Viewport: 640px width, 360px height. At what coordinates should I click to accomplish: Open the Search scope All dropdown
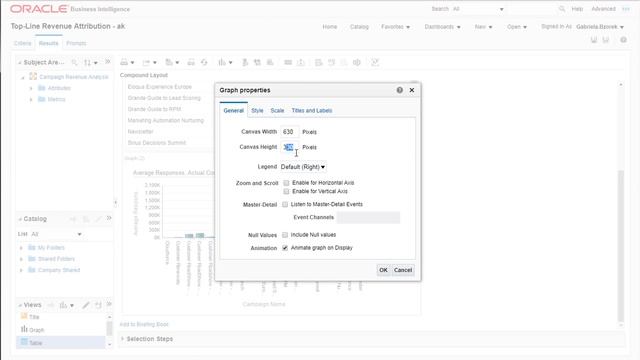pyautogui.click(x=478, y=9)
